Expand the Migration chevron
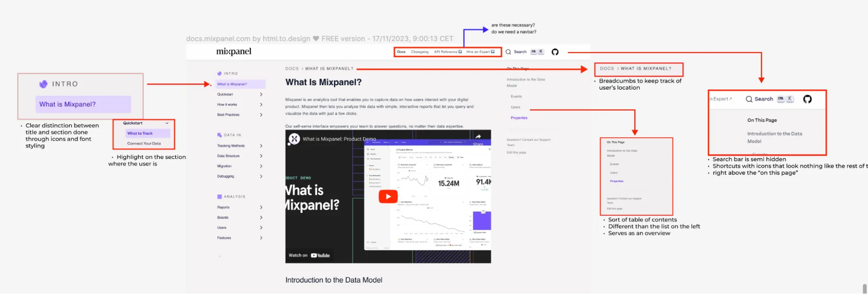The height and width of the screenshot is (294, 868). [x=261, y=166]
